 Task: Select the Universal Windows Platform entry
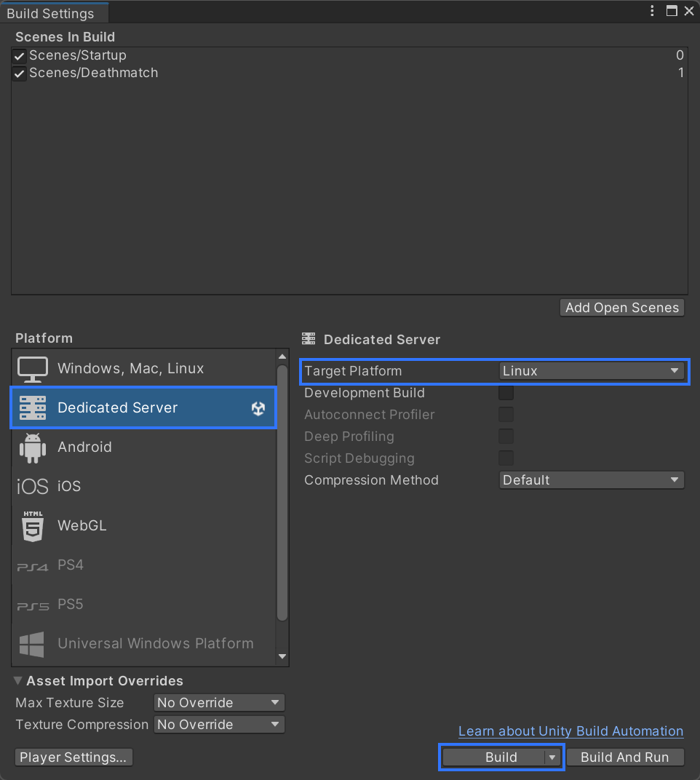(144, 644)
